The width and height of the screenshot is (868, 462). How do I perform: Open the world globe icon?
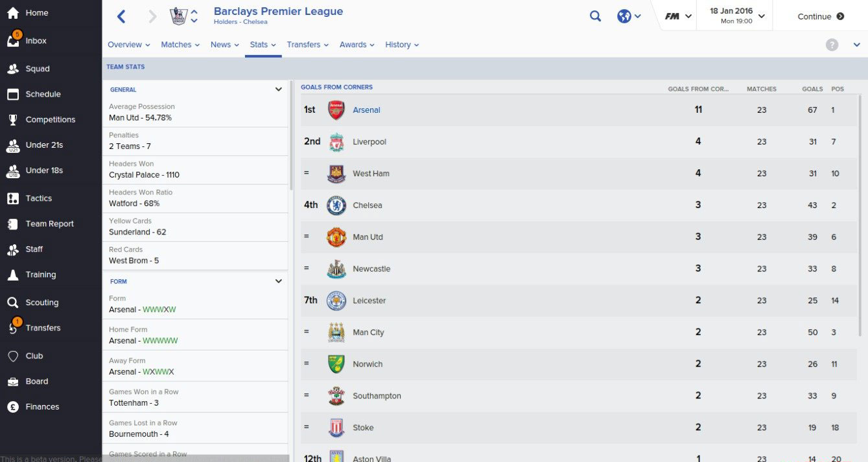pyautogui.click(x=624, y=16)
